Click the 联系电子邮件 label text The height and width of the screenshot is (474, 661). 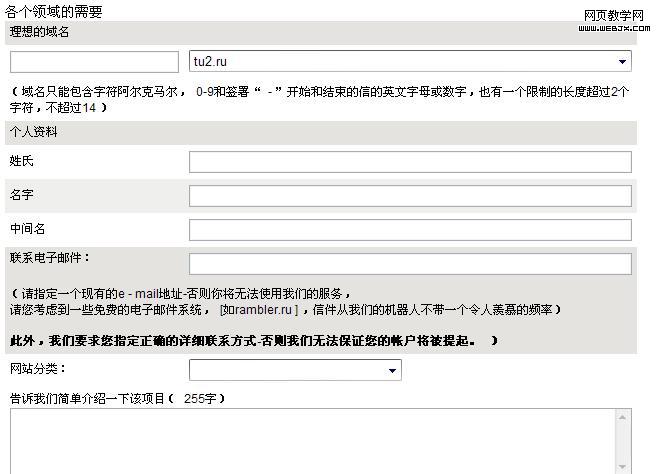coord(50,258)
